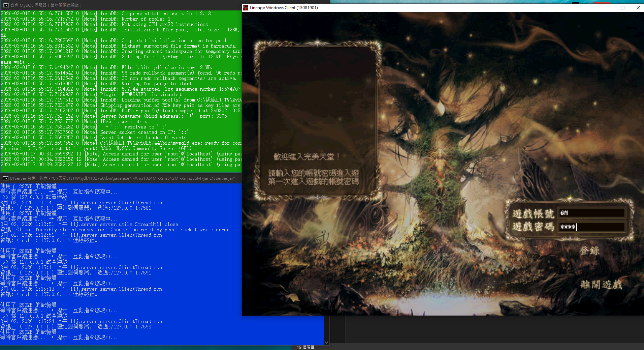
Task: Click the 'Client forcibly closed connection' L1Server line
Action: (x=115, y=230)
